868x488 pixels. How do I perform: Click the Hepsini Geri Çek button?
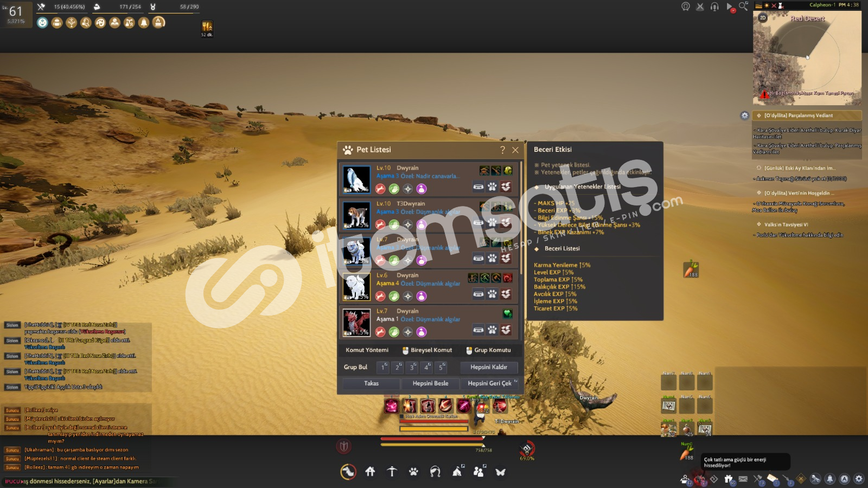[490, 383]
